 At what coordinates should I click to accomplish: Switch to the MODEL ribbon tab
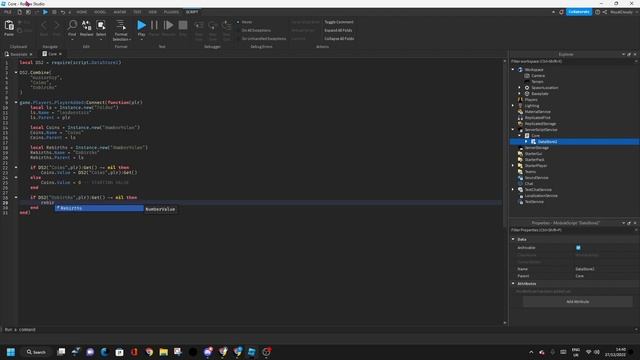coord(100,12)
